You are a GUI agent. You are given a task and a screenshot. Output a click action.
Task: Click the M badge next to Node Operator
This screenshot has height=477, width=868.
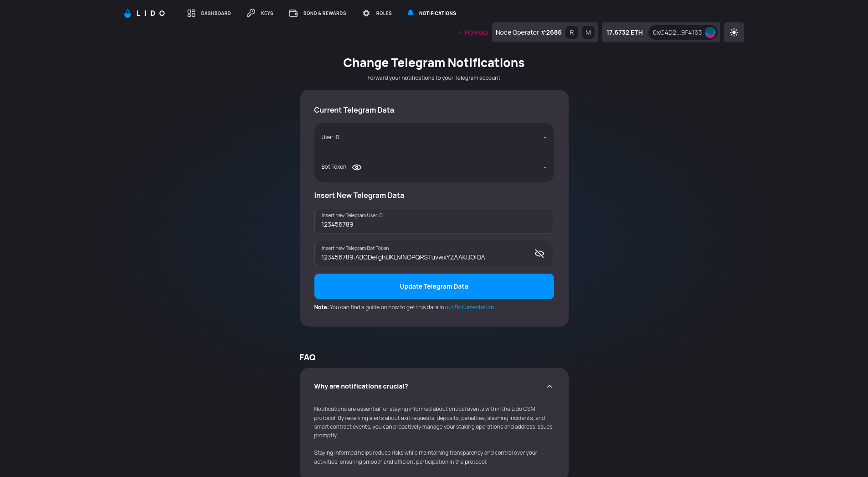coord(588,32)
